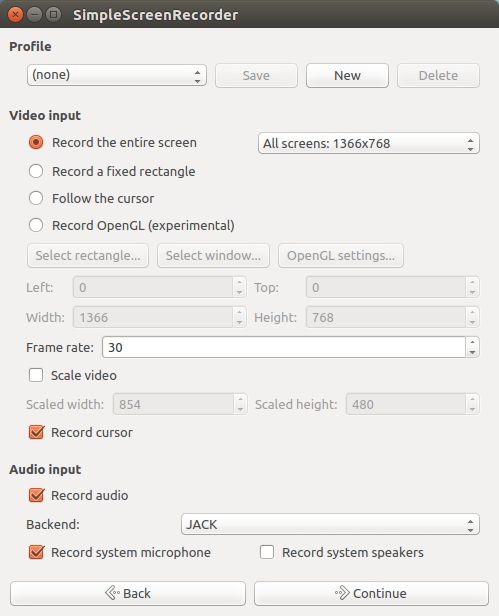Click the Scaled height field

click(x=406, y=404)
